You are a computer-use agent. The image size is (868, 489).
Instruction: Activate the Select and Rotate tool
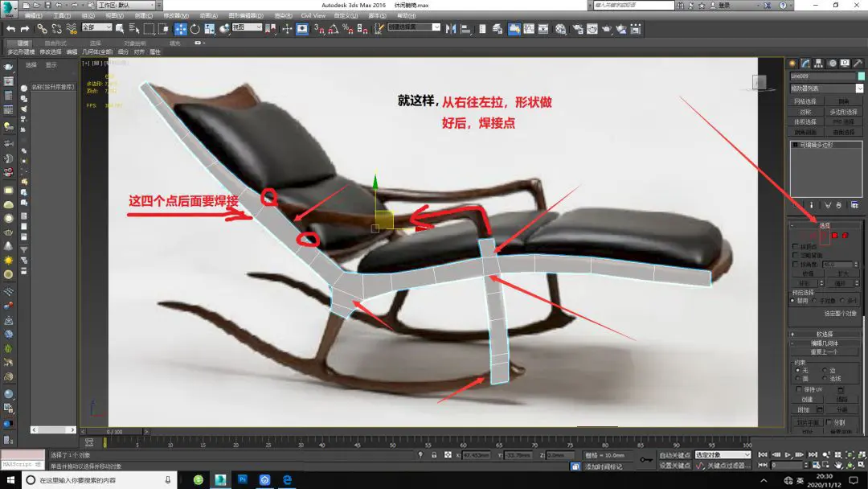click(194, 29)
